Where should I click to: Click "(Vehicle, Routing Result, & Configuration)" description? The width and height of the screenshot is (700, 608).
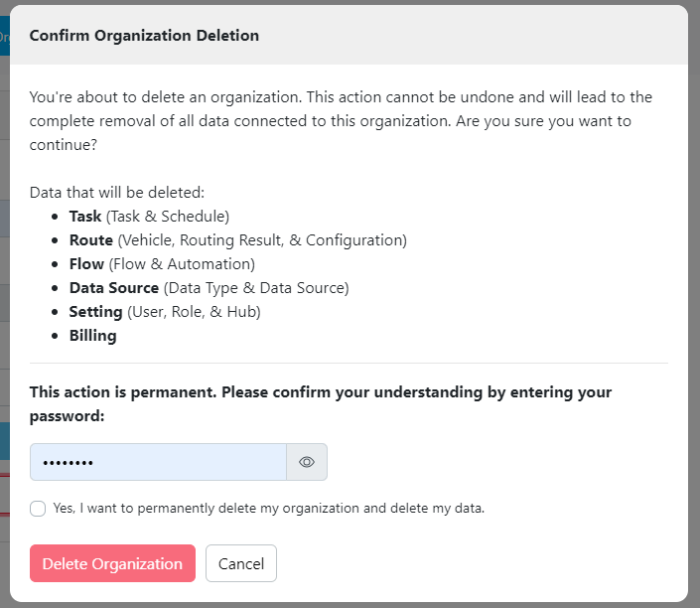click(262, 239)
